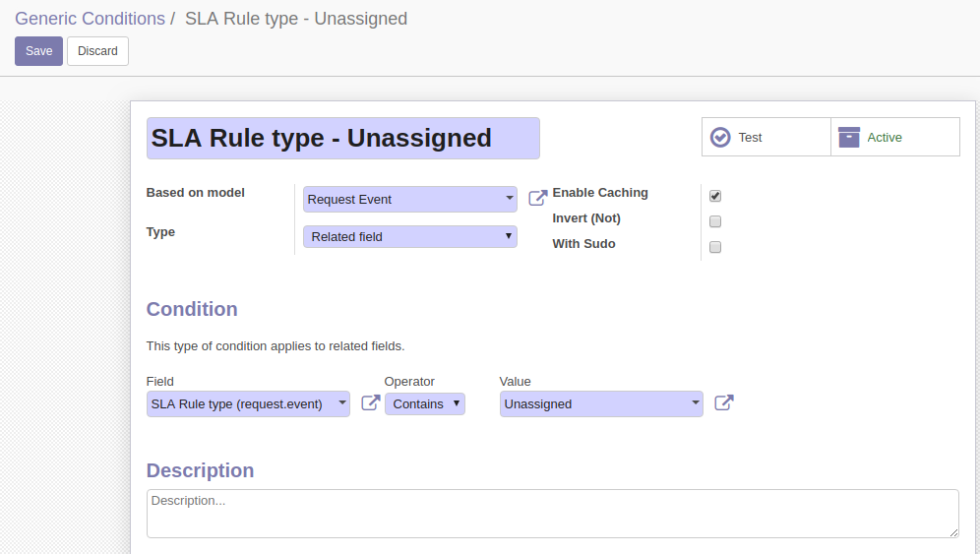Open the SLA Rule type field dropdown
This screenshot has width=980, height=554.
point(248,403)
